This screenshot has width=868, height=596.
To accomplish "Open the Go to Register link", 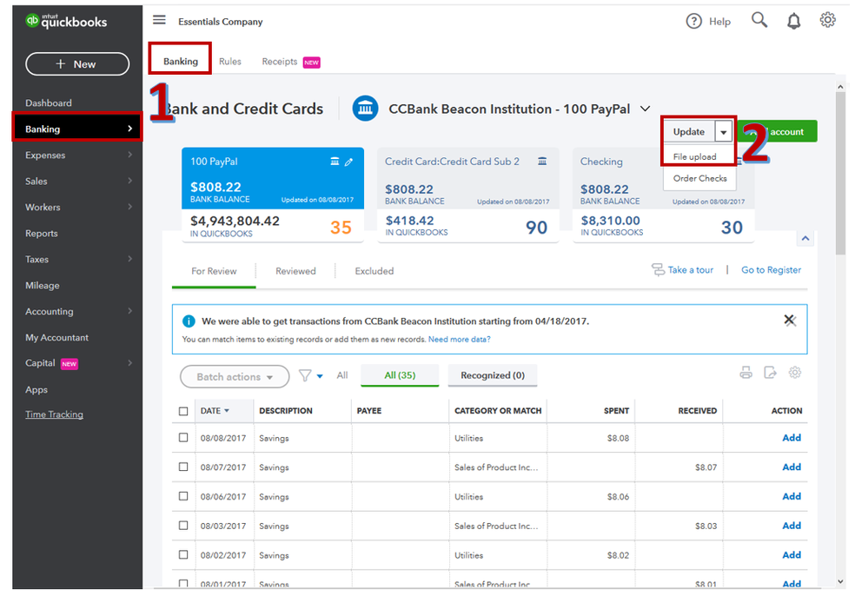I will tap(772, 270).
